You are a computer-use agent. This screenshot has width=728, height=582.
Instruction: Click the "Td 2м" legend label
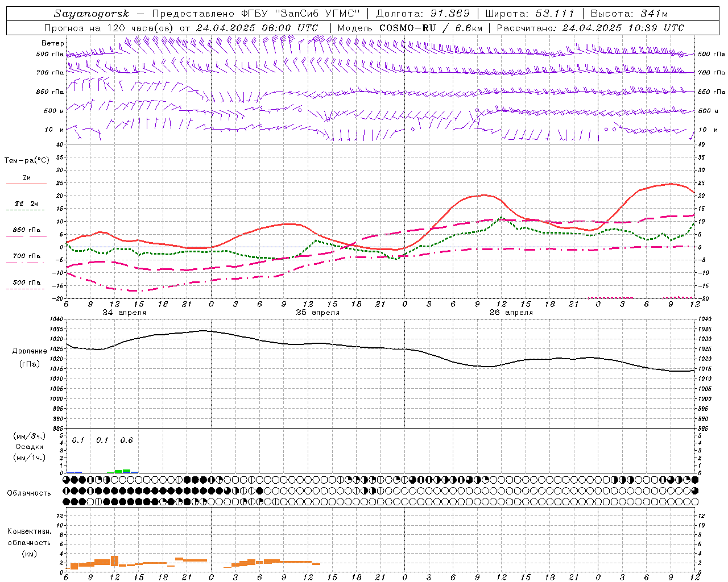point(27,203)
